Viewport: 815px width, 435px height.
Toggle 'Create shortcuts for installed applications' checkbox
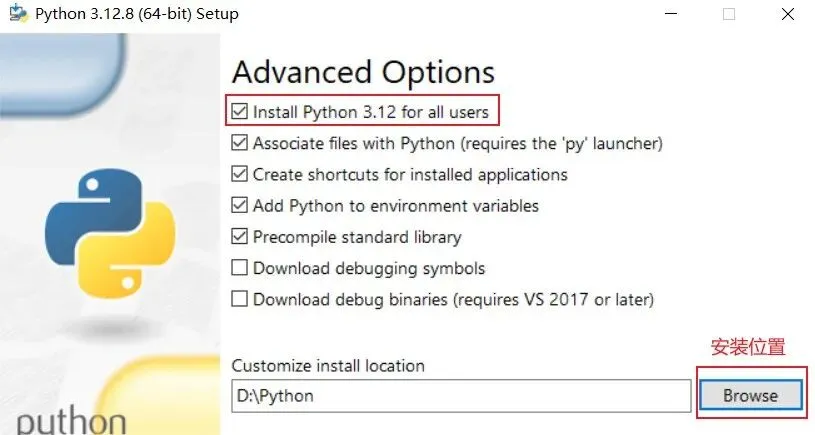point(240,174)
